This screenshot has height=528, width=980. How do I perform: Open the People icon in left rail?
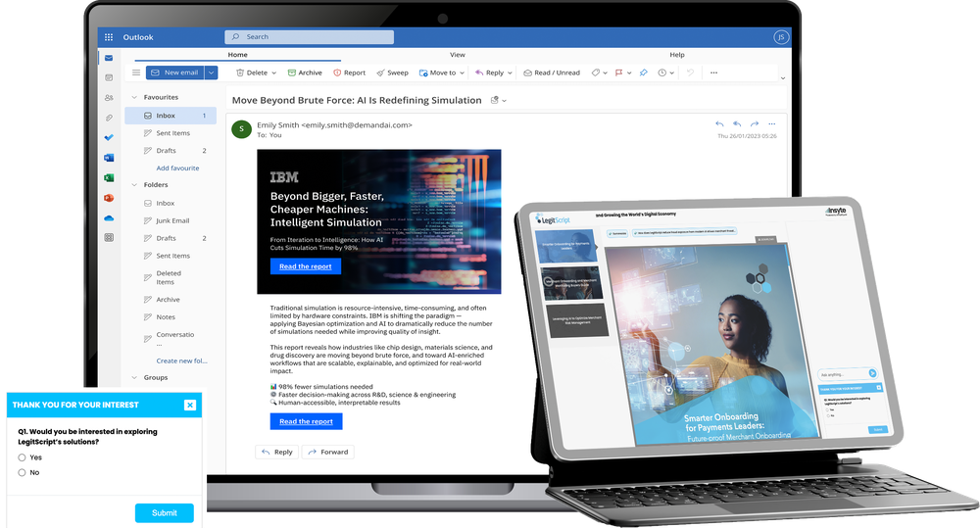pos(109,98)
